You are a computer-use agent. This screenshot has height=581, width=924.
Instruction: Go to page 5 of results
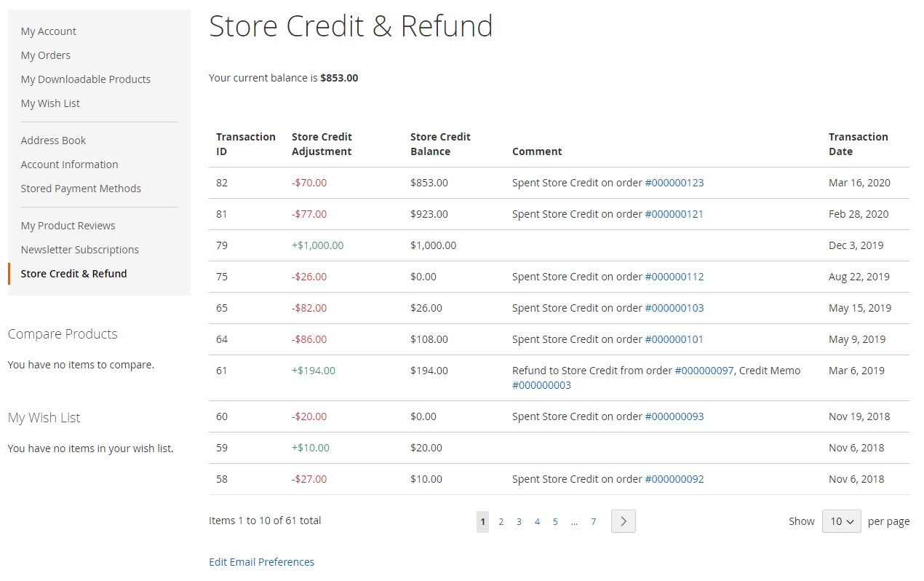pos(554,522)
